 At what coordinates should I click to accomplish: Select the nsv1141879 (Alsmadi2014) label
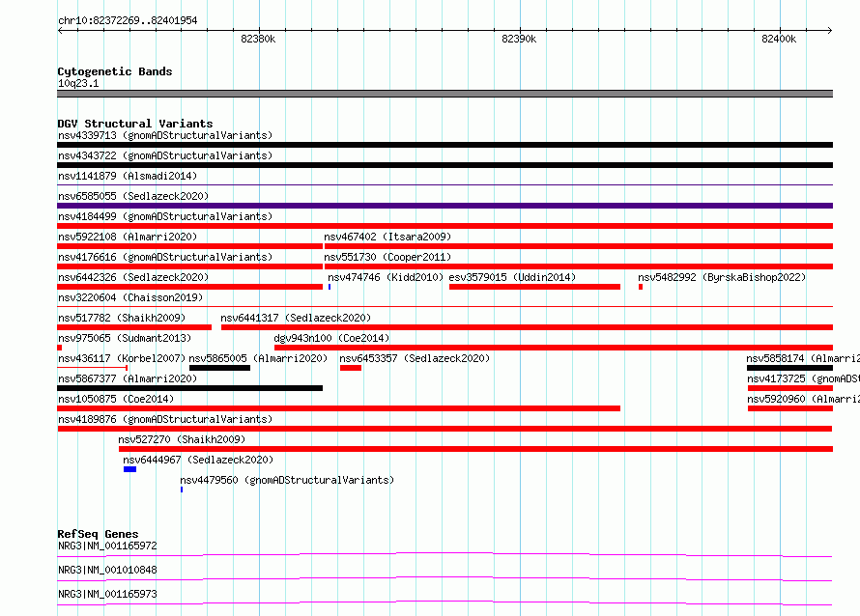point(128,176)
